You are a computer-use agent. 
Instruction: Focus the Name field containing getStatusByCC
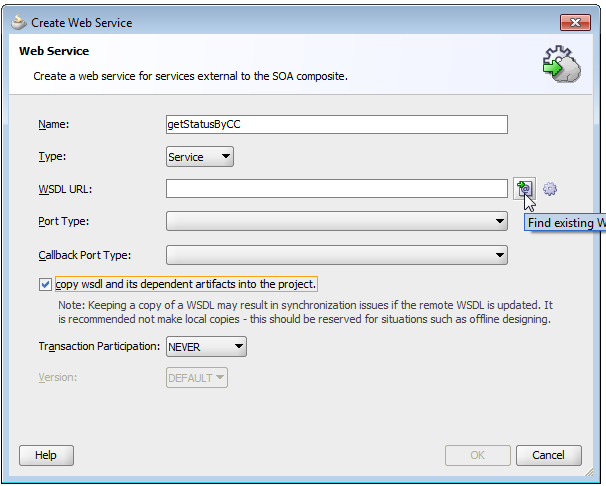(337, 124)
